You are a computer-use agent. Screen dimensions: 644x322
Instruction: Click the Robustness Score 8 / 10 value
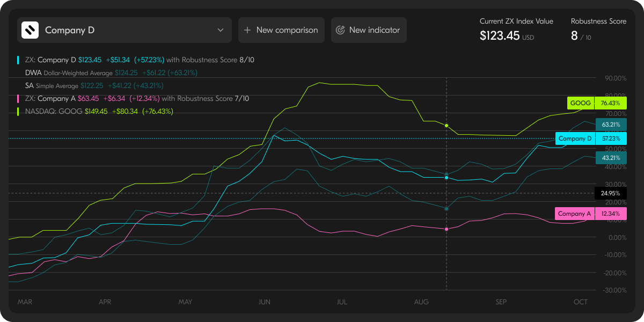point(581,36)
